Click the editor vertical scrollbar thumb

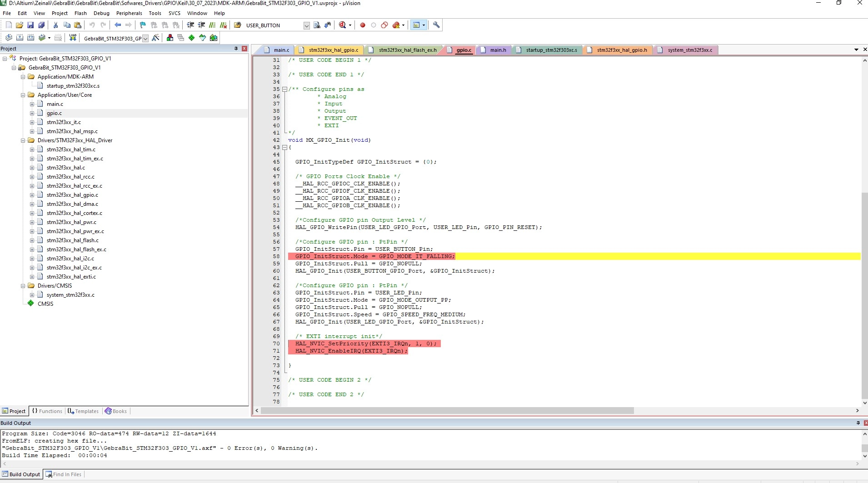pos(864,295)
